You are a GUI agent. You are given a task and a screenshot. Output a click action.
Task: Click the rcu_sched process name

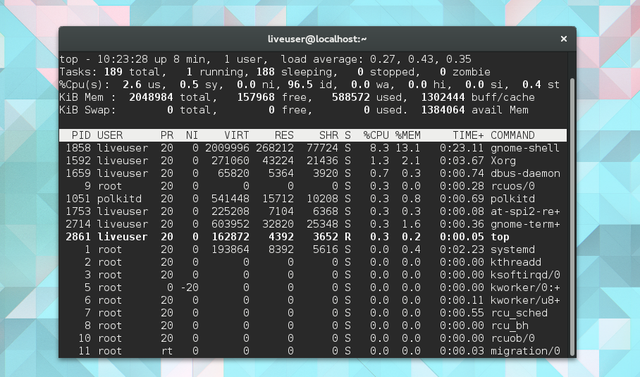[x=519, y=313]
